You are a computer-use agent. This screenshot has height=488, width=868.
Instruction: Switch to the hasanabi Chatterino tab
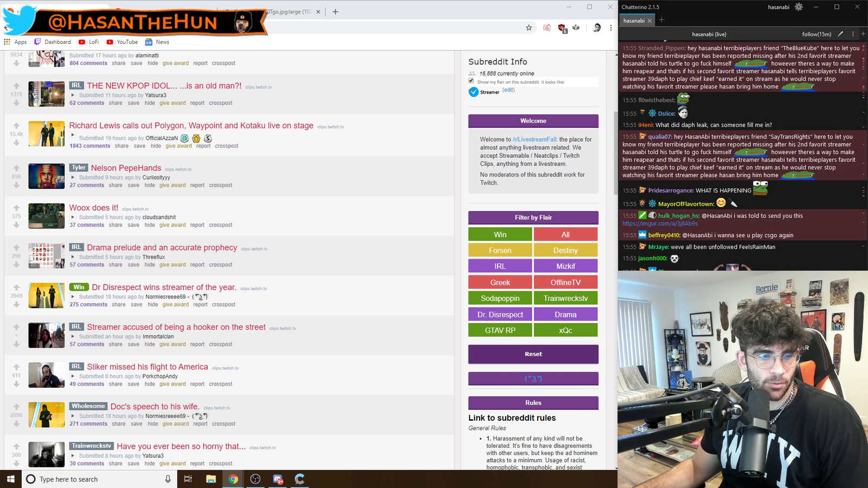click(634, 21)
